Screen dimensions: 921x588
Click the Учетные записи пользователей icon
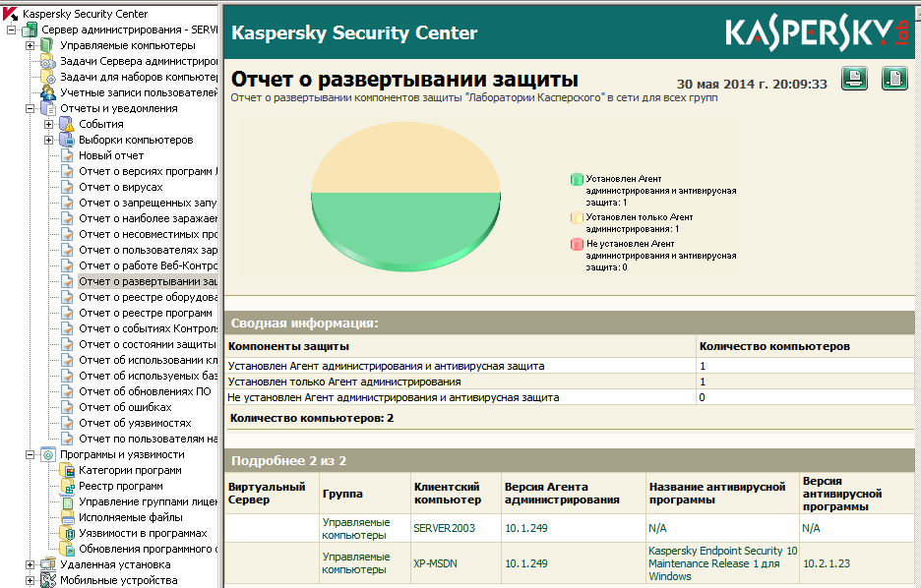pyautogui.click(x=47, y=92)
